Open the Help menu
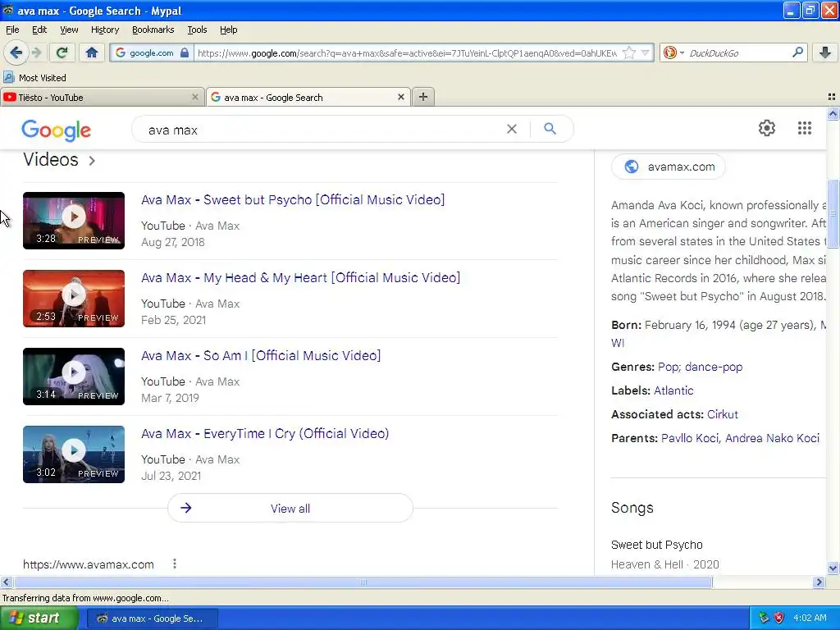The width and height of the screenshot is (840, 630). point(229,30)
